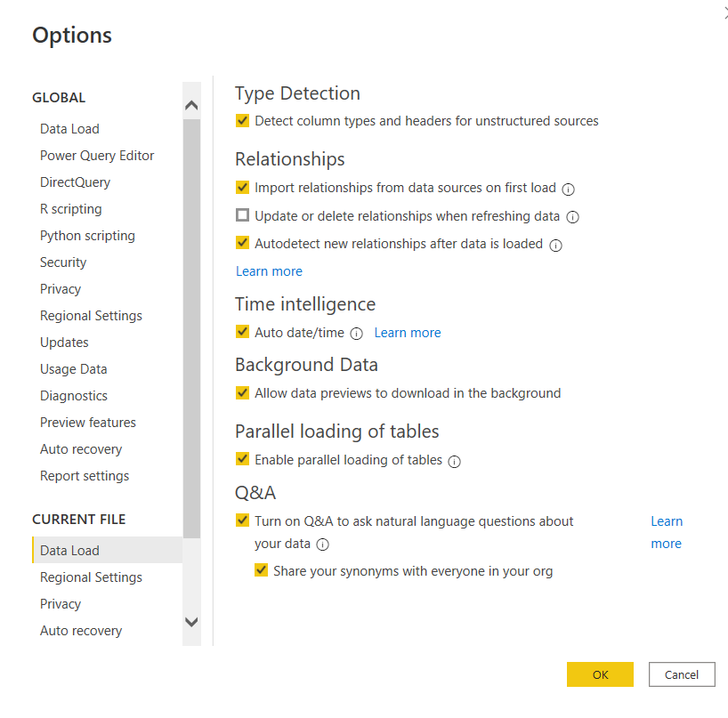728x718 pixels.
Task: Open Power Query Editor settings
Action: point(97,156)
